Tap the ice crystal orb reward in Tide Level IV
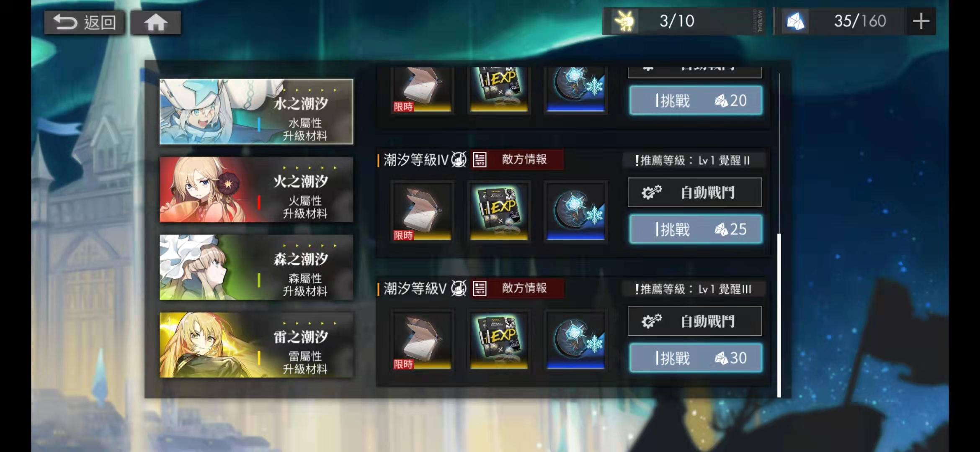 (x=576, y=211)
